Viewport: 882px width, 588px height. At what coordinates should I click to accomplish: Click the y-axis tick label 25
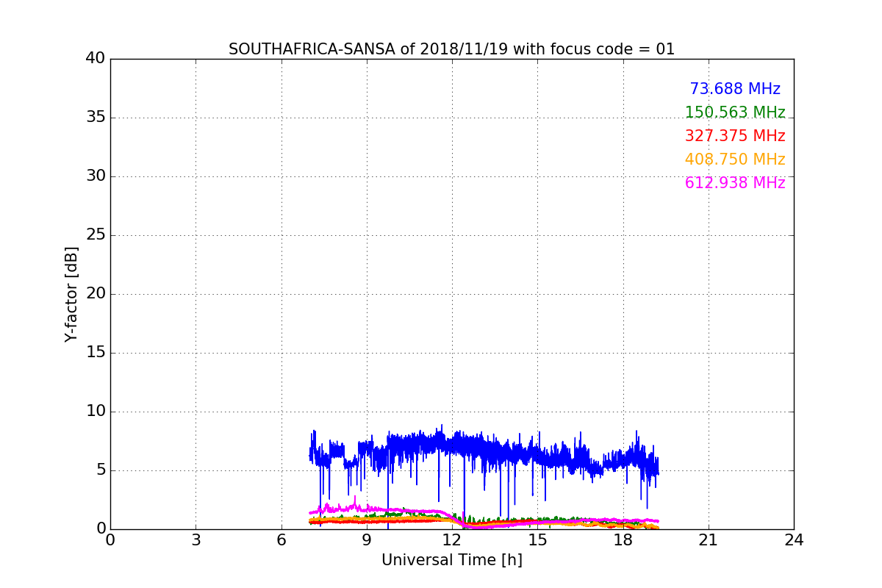coord(96,235)
